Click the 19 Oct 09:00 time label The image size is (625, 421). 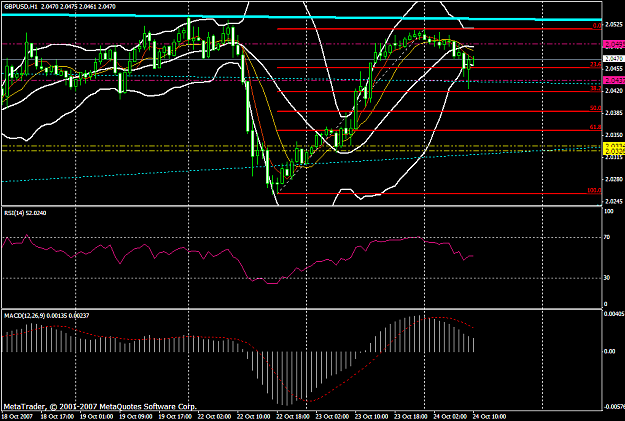click(136, 417)
